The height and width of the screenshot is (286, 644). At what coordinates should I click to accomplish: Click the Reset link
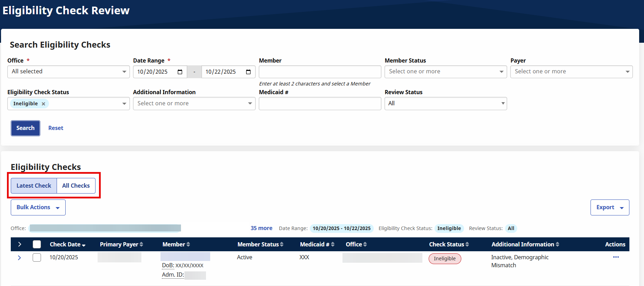click(x=56, y=128)
